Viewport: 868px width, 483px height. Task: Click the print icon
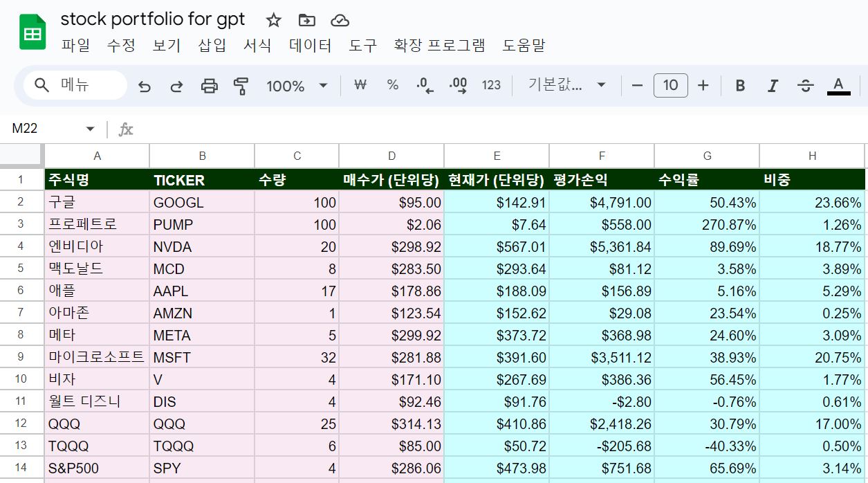coord(209,86)
